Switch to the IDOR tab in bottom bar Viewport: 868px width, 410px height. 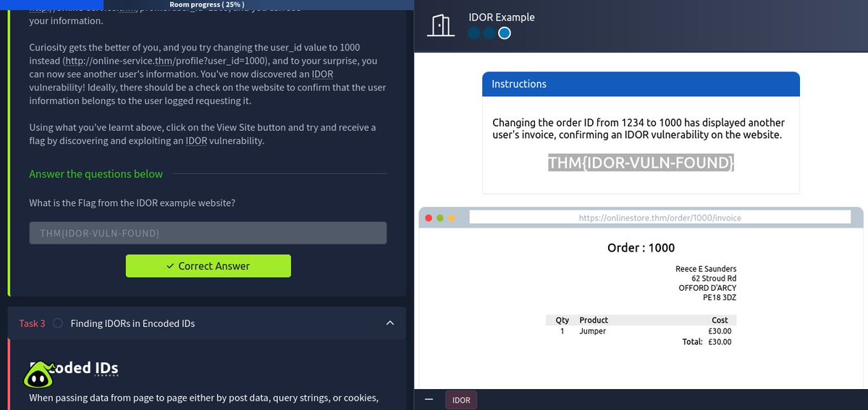point(461,400)
